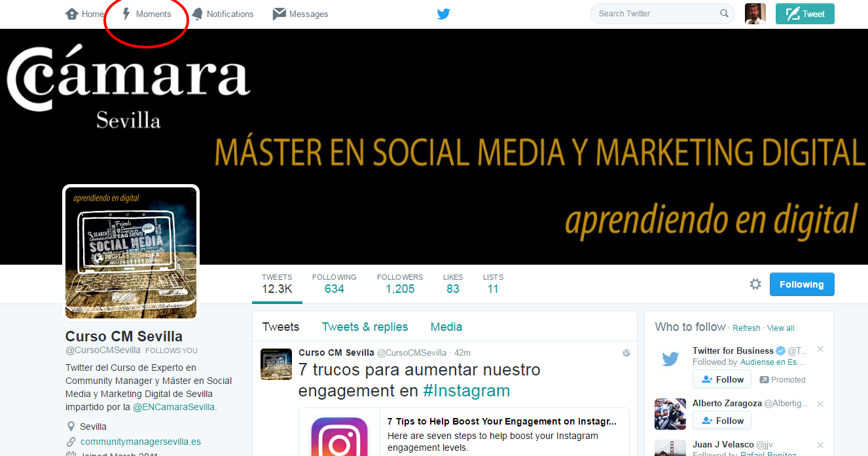This screenshot has height=456, width=868.
Task: Open the Followers count 1,205
Action: tap(400, 284)
